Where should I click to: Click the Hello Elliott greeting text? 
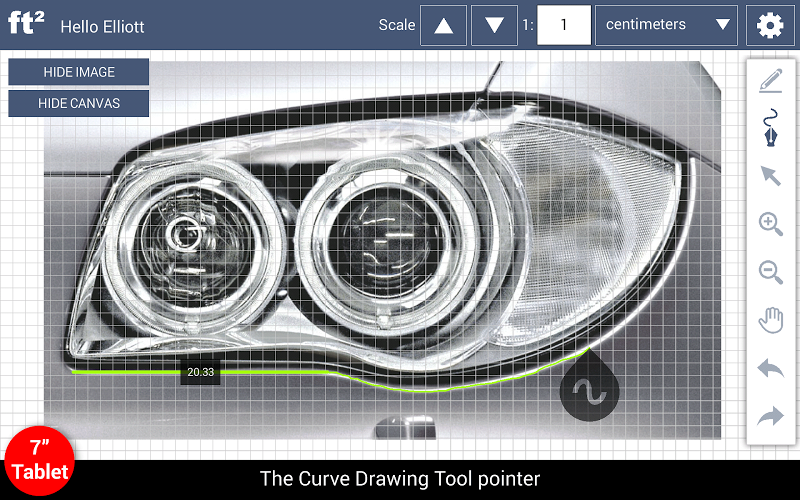(102, 27)
